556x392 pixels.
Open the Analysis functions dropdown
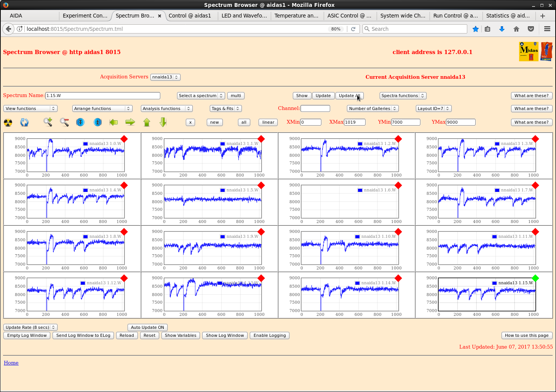click(x=167, y=108)
